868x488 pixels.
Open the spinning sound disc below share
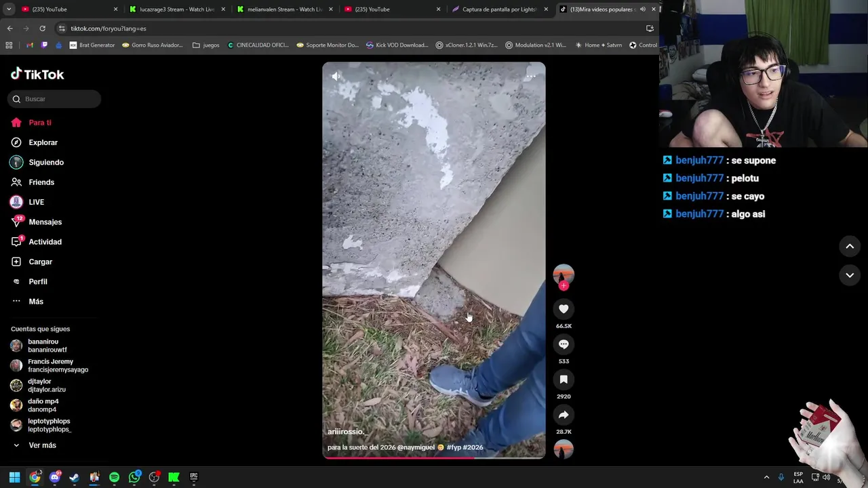564,449
